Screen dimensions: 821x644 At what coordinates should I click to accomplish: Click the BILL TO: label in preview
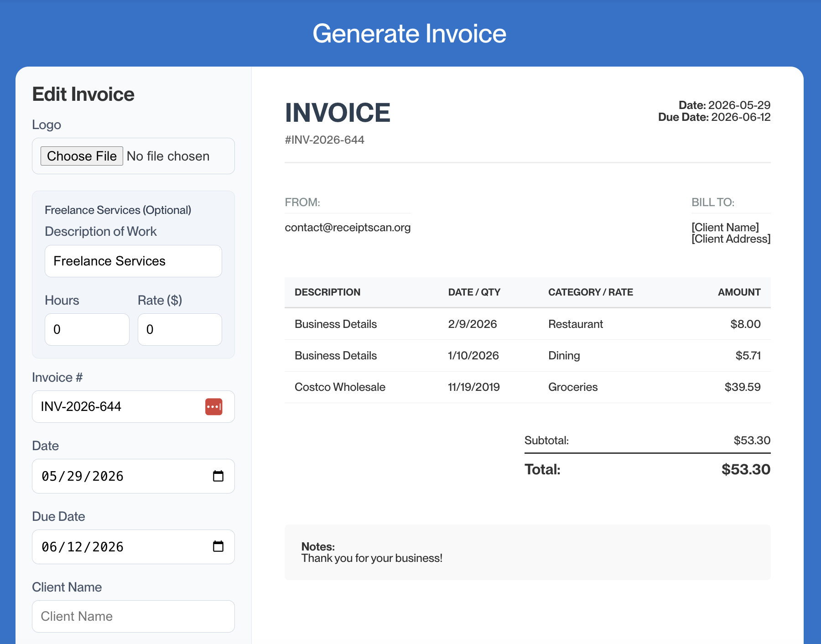tap(713, 202)
